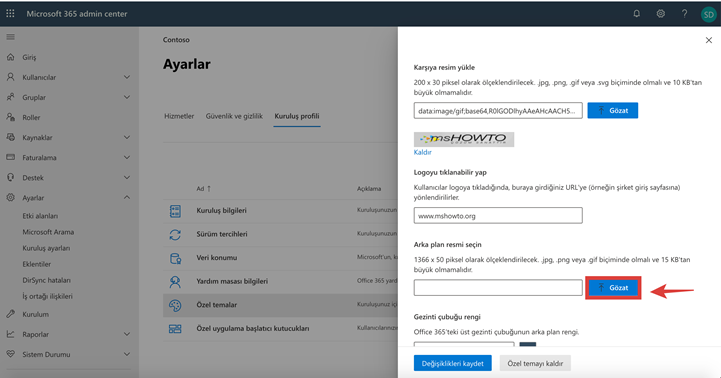Screen dimensions: 721x378
Task: Click Değişiklikleri kaydet button
Action: tap(452, 363)
